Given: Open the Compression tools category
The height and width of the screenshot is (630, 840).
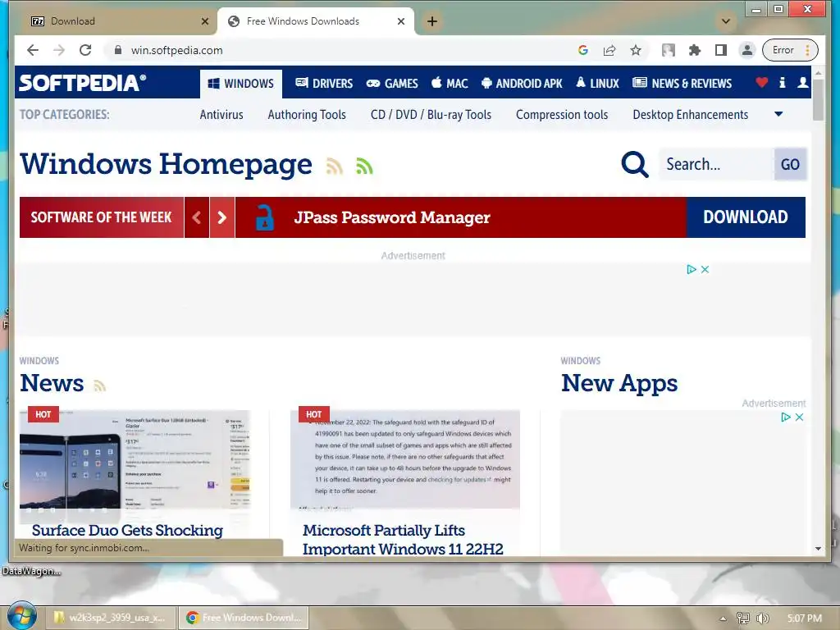Looking at the screenshot, I should [x=562, y=115].
